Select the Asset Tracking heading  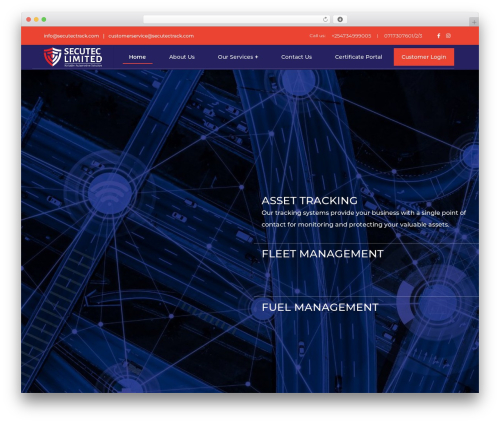tap(309, 201)
